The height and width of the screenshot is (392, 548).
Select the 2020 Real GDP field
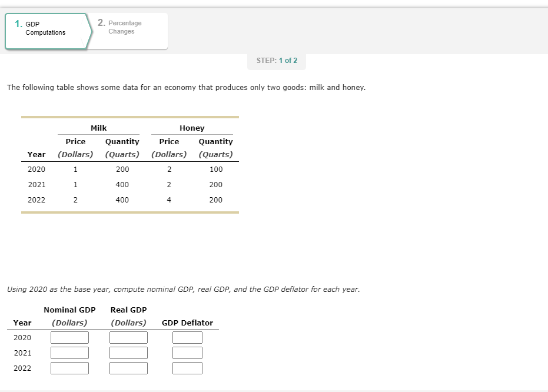point(128,337)
